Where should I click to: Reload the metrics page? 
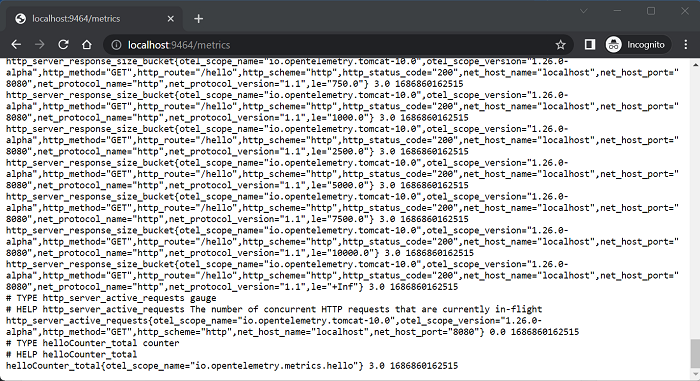tap(63, 45)
